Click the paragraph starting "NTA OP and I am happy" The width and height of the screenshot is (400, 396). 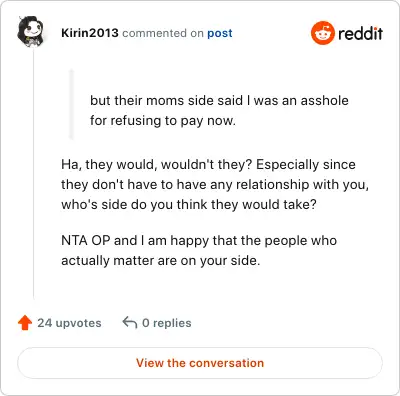click(x=199, y=251)
